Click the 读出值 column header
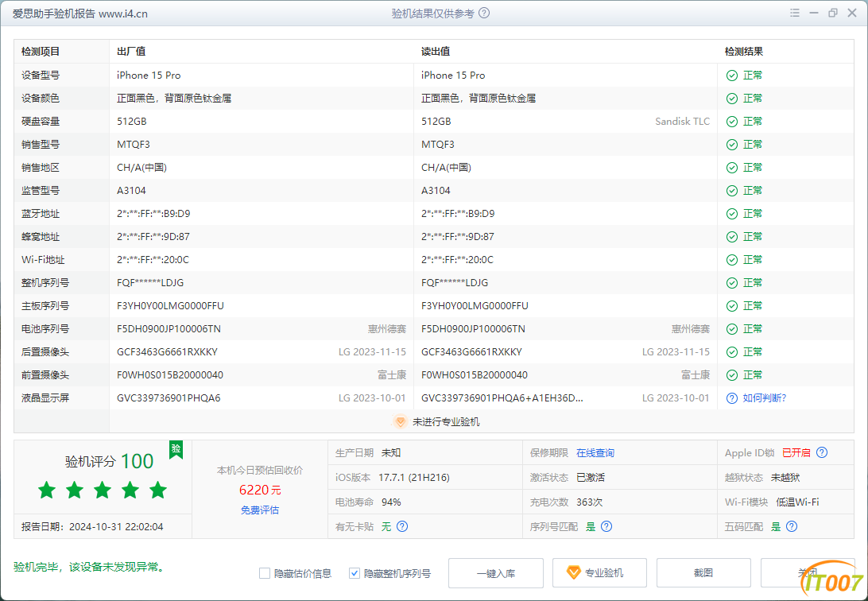868x601 pixels. tap(436, 52)
